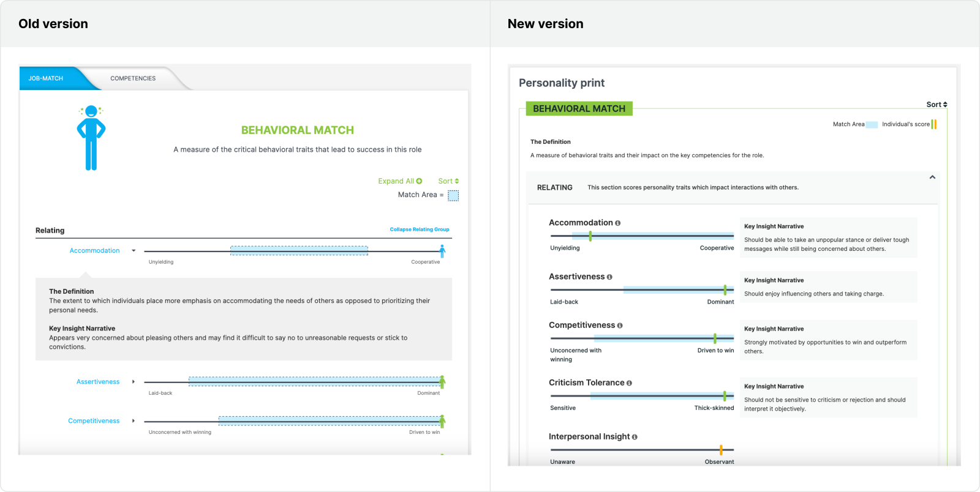Screen dimensions: 980x492
Task: Click the Criticism Tolerance green score marker
Action: pos(725,396)
